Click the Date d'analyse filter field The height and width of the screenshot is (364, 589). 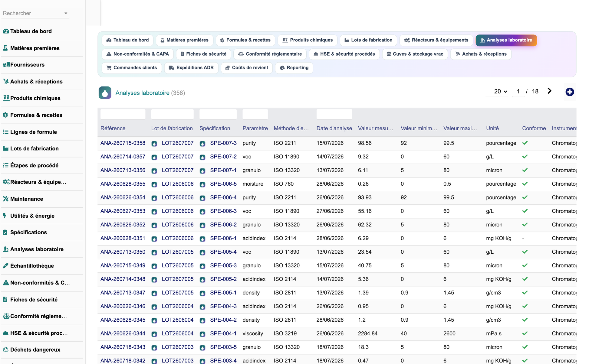pos(334,114)
